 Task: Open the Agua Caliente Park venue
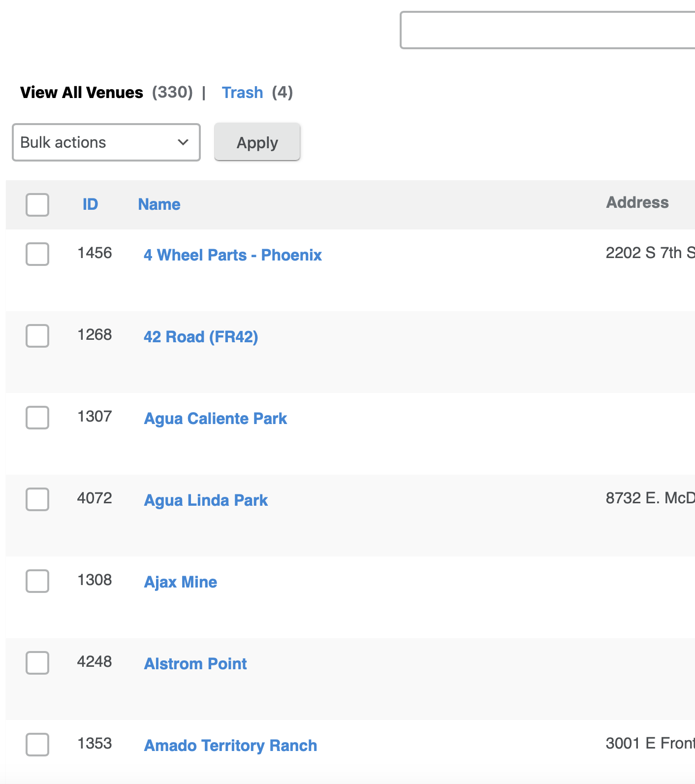pos(215,419)
